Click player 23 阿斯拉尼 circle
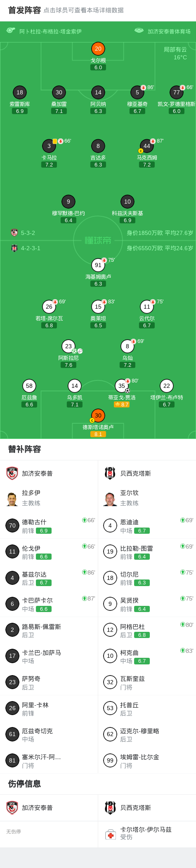This screenshot has height=868, width=196. 68,346
